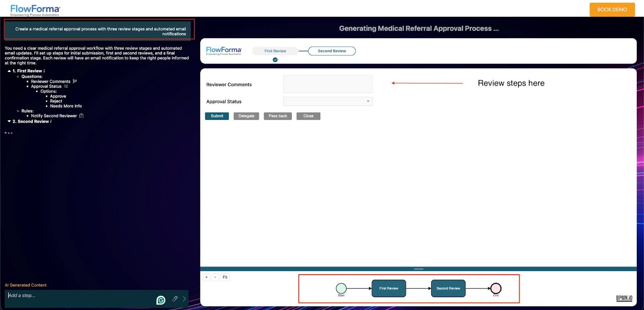Open the Approval Status dropdown
Screen dimensions: 644x310
click(328, 101)
